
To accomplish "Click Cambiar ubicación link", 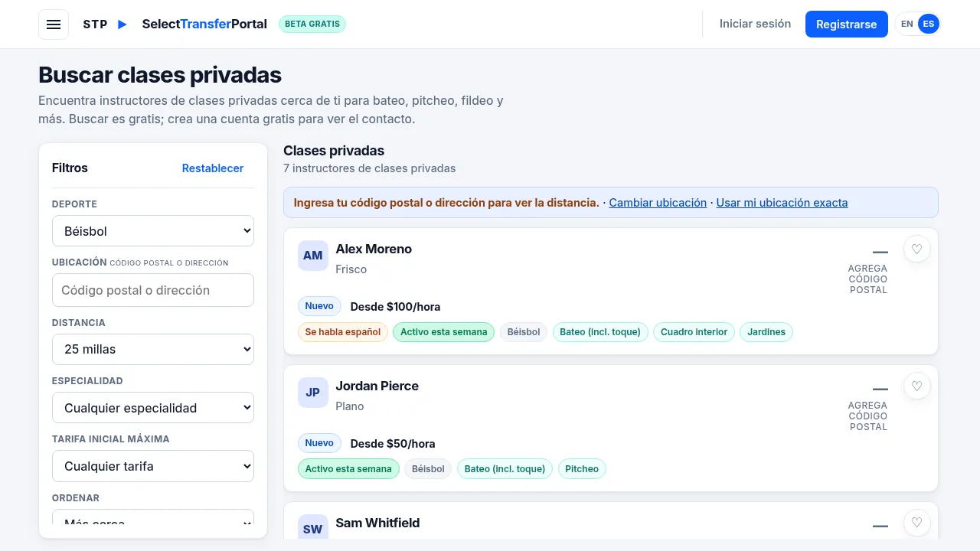I will tap(658, 203).
